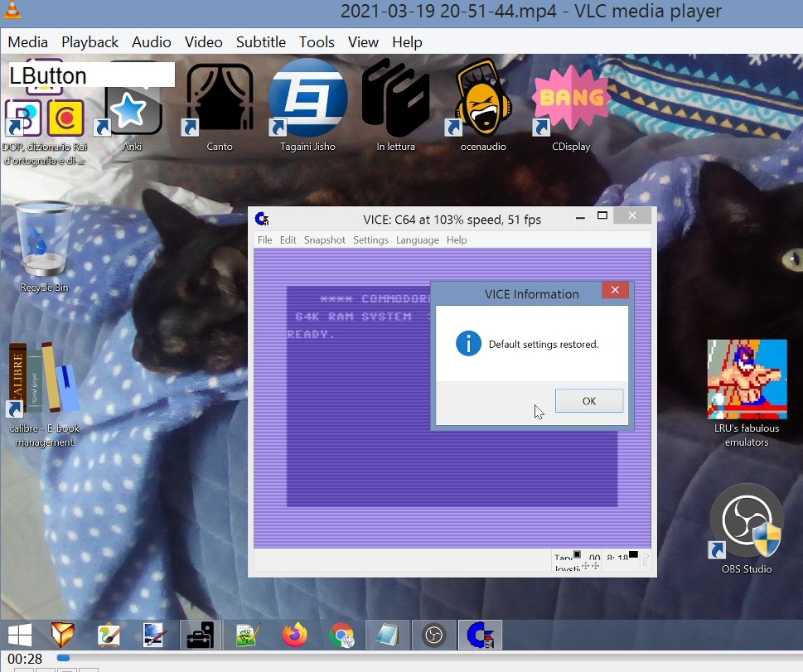Open the picture-with-brush taskbar icon
Image resolution: width=803 pixels, height=672 pixels.
coord(153,635)
